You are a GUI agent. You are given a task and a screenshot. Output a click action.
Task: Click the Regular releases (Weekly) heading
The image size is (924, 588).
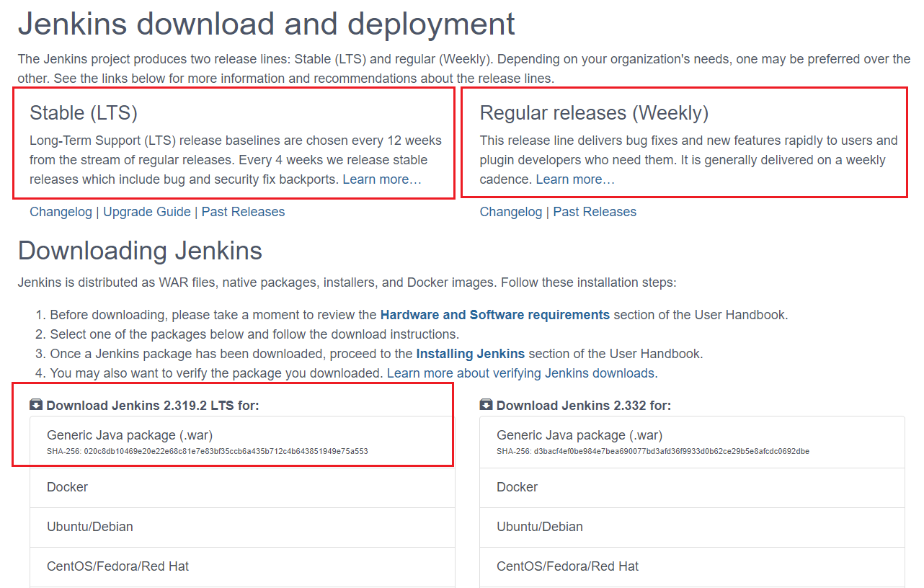[x=594, y=113]
